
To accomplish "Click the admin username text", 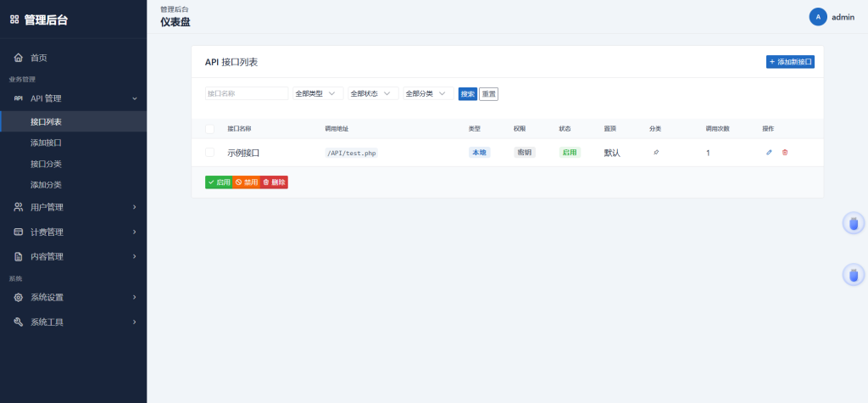I will click(843, 17).
